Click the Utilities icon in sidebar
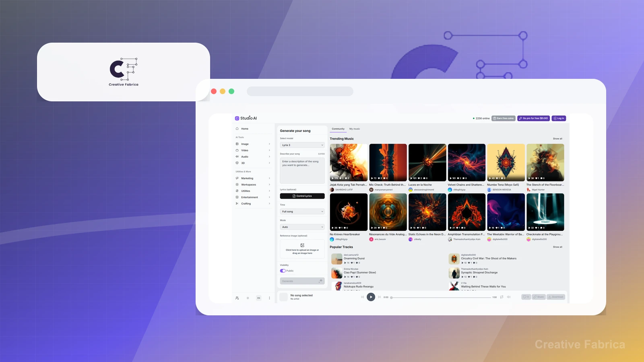 coord(237,191)
